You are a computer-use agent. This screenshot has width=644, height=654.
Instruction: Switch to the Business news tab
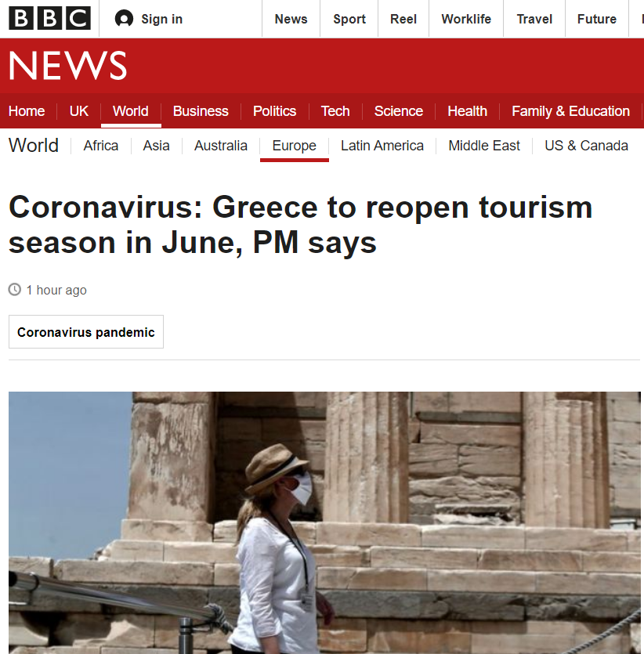tap(201, 111)
